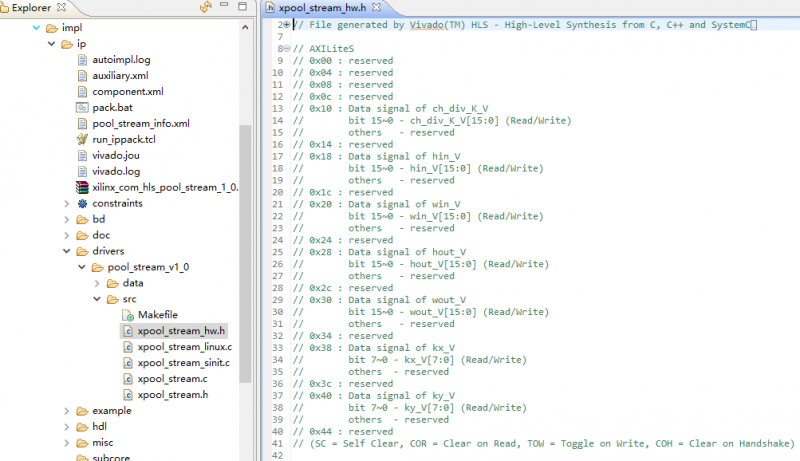Click the drivers folder icon

click(82, 251)
